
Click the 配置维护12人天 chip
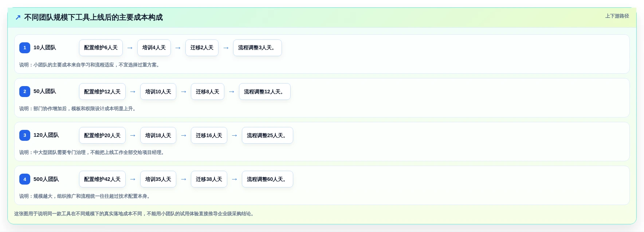(x=102, y=92)
